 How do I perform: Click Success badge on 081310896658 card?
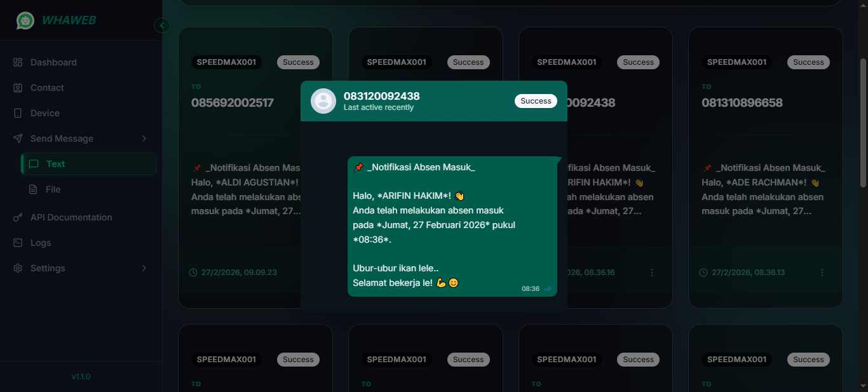(x=808, y=62)
